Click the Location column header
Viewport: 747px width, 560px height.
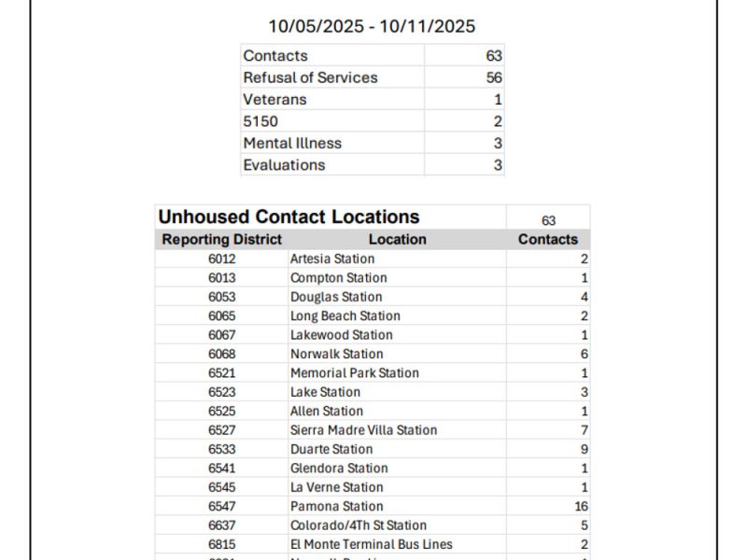pos(397,239)
